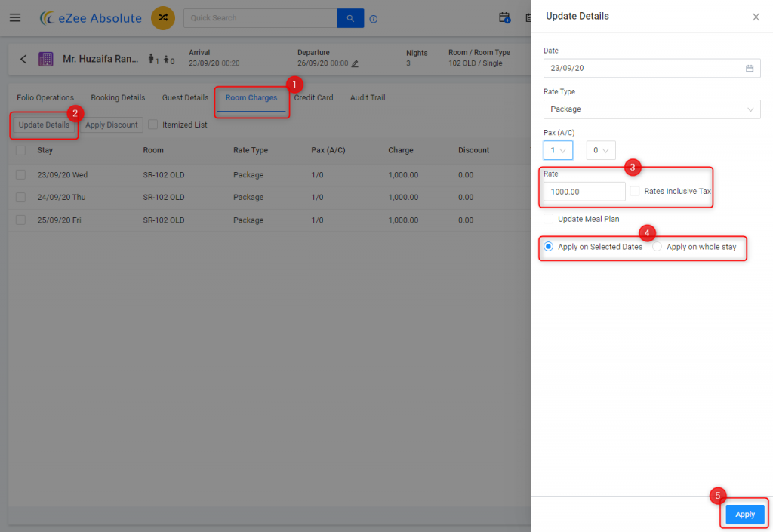
Task: Open the child Pax dropdown showing 0
Action: (x=601, y=150)
